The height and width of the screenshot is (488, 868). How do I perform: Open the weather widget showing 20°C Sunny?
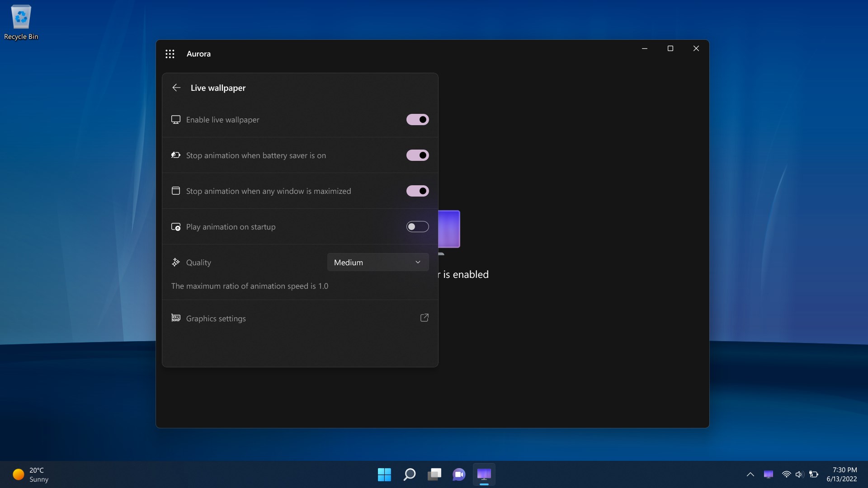[31, 474]
